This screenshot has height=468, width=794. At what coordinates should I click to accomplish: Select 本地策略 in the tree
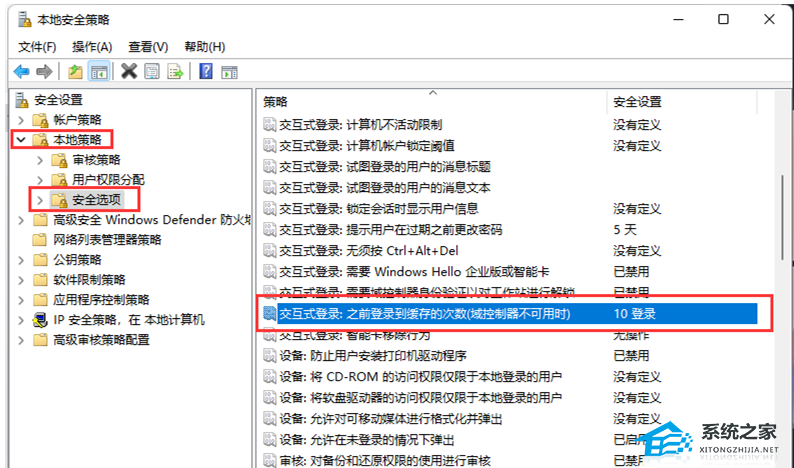77,140
